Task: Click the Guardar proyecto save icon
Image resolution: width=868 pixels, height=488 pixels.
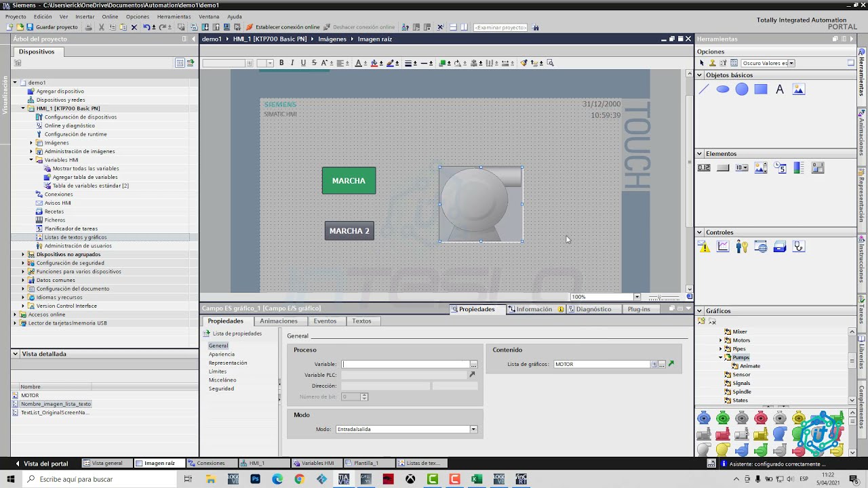Action: point(30,27)
